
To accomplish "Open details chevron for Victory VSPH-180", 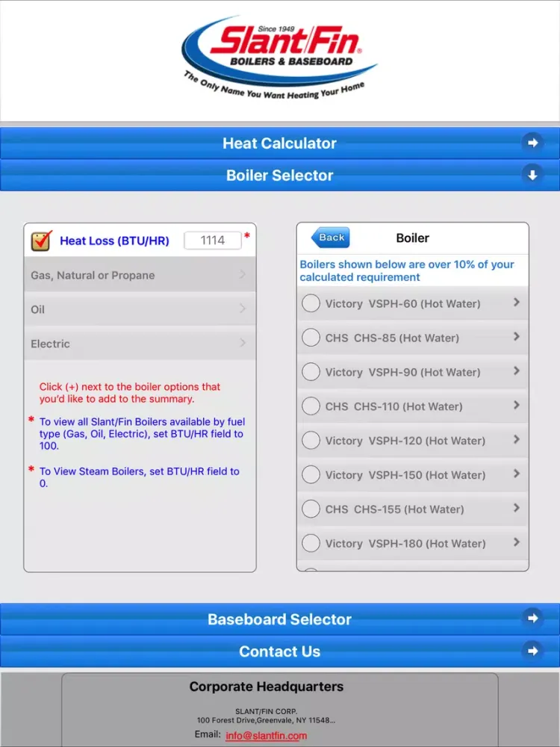I will (517, 542).
